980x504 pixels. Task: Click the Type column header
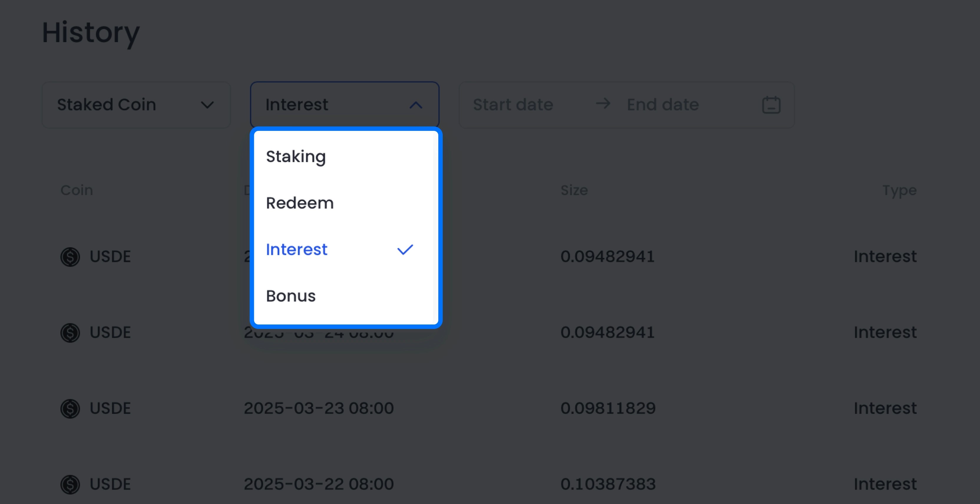tap(899, 190)
